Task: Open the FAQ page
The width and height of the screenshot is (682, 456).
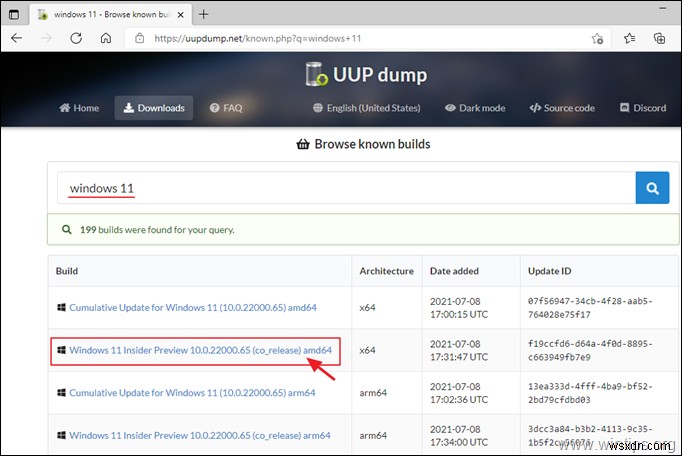Action: tap(226, 108)
